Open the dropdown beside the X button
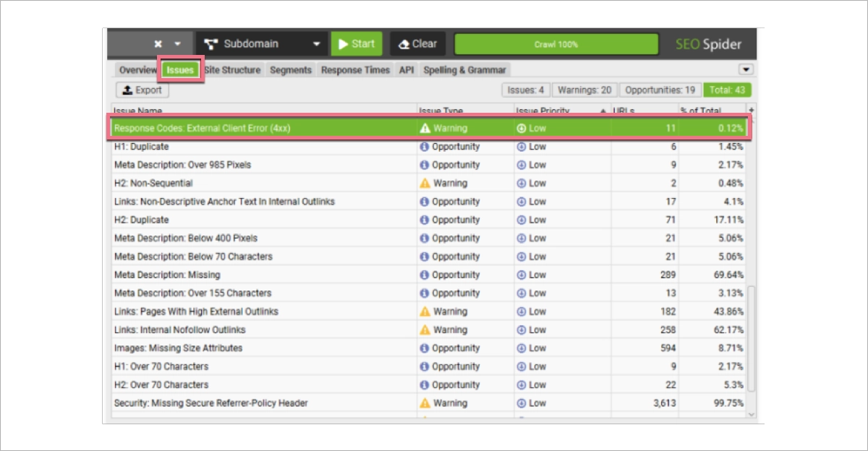 (176, 43)
